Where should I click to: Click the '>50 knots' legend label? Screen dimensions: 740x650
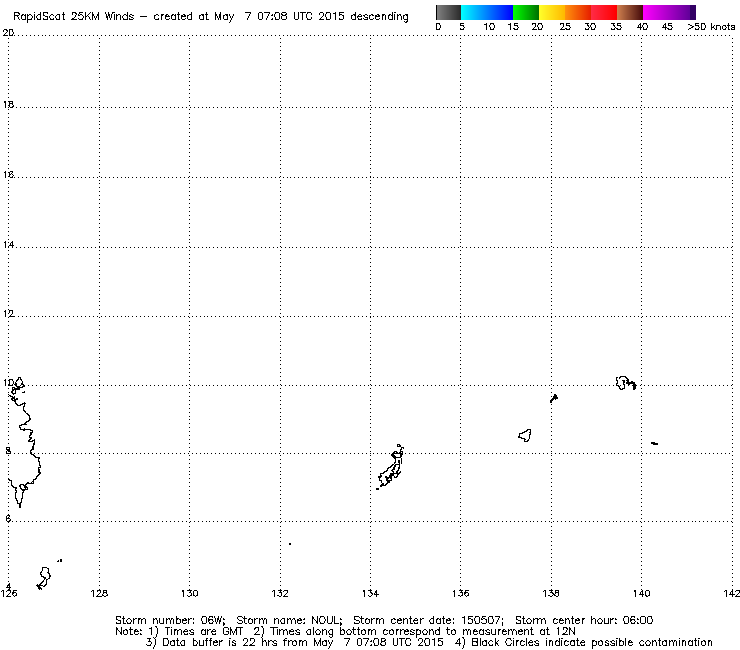point(711,27)
